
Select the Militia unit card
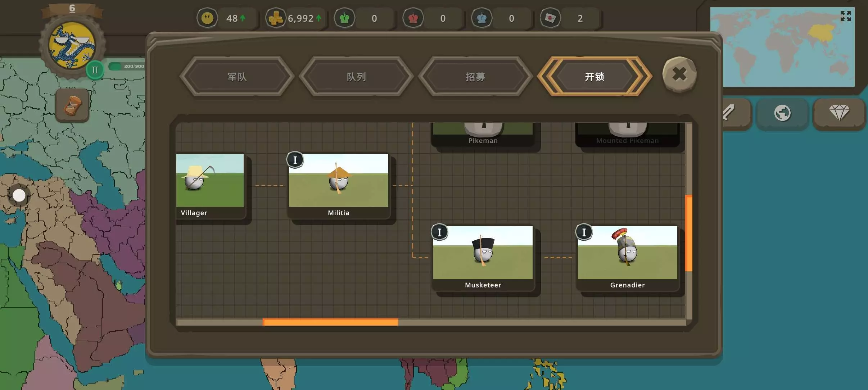(x=338, y=185)
